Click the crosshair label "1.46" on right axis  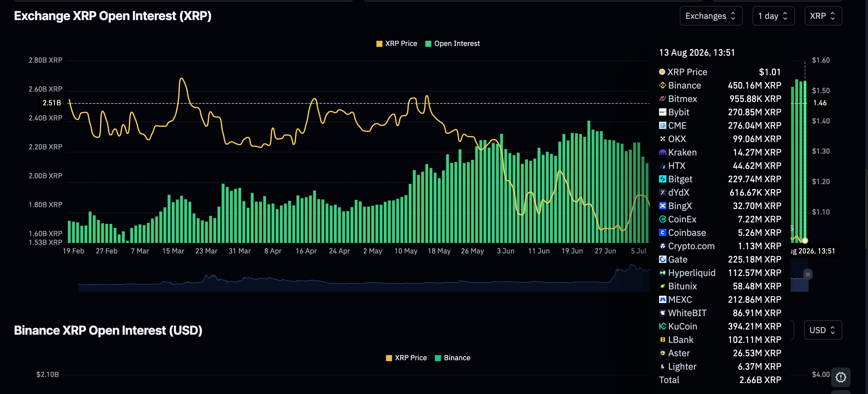(820, 103)
